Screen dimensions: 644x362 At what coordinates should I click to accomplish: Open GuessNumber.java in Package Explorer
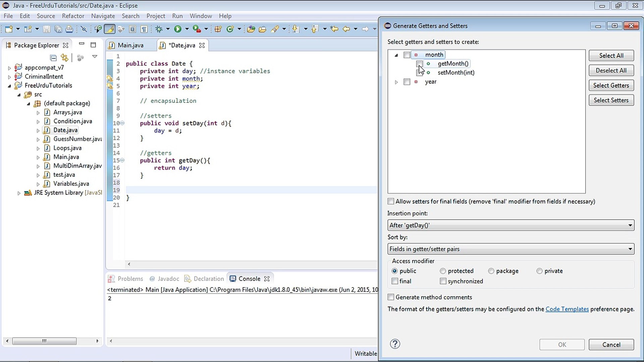coord(77,139)
